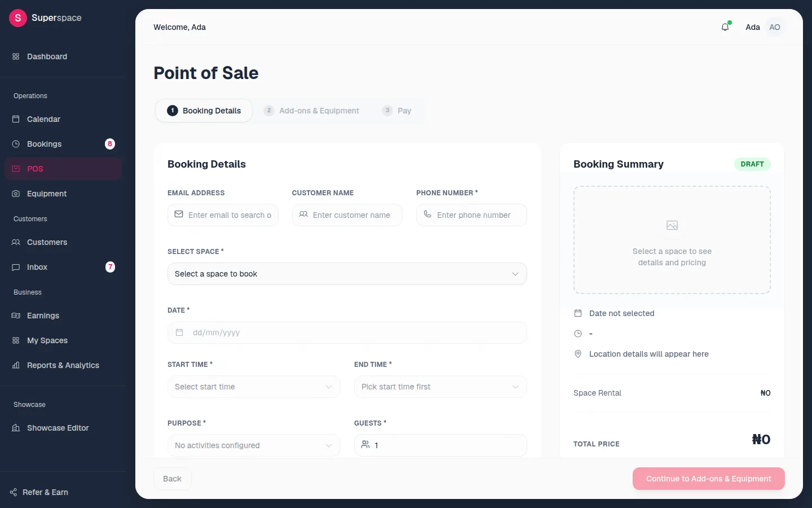Click the location pin icon in summary

578,354
